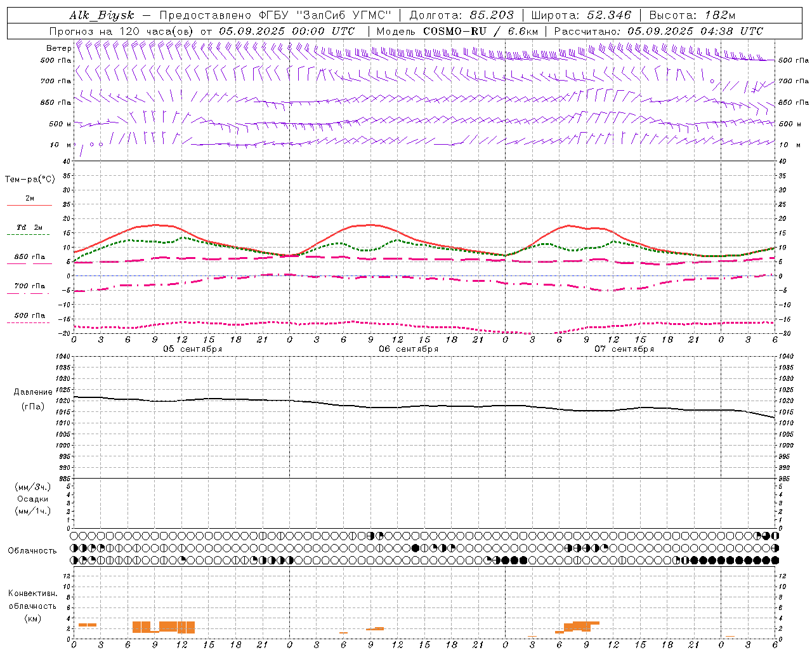This screenshot has height=650, width=812.
Task: Click the 'Ветер' wind panel label
Action: (x=59, y=48)
